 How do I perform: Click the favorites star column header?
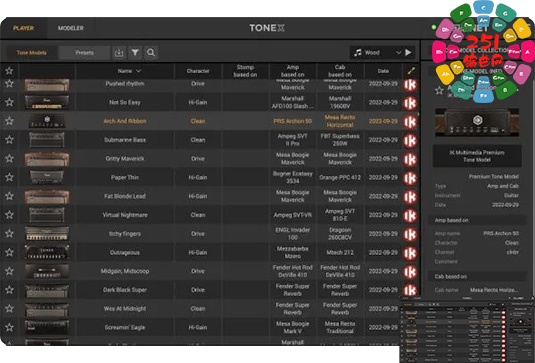[x=9, y=71]
